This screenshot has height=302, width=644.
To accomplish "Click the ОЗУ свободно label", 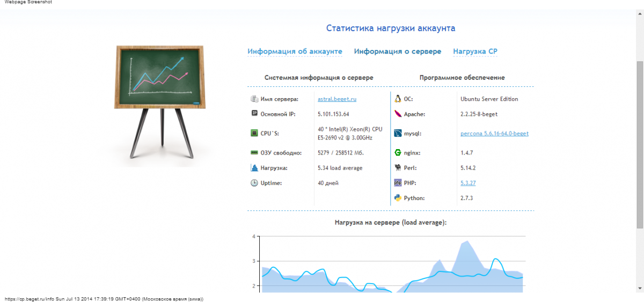I will click(x=281, y=153).
